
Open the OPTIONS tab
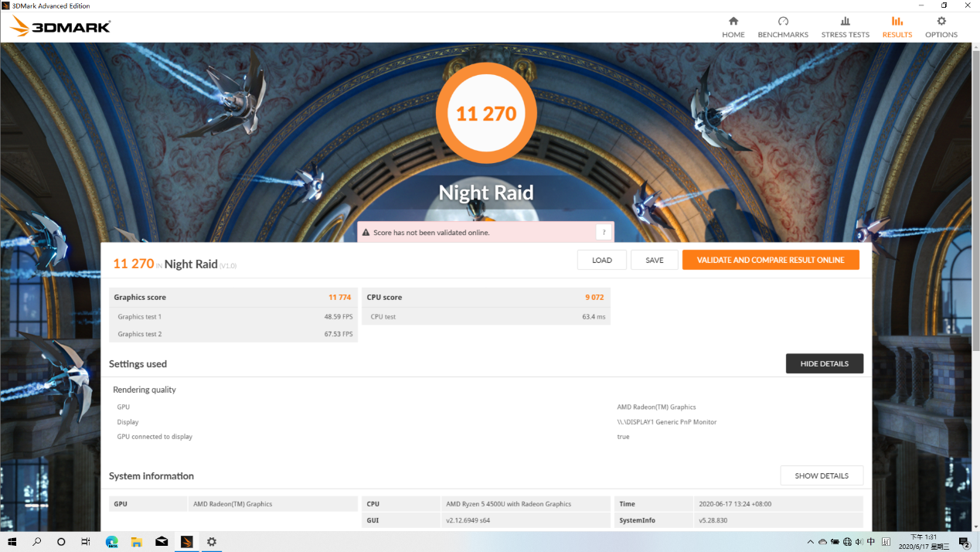(941, 27)
